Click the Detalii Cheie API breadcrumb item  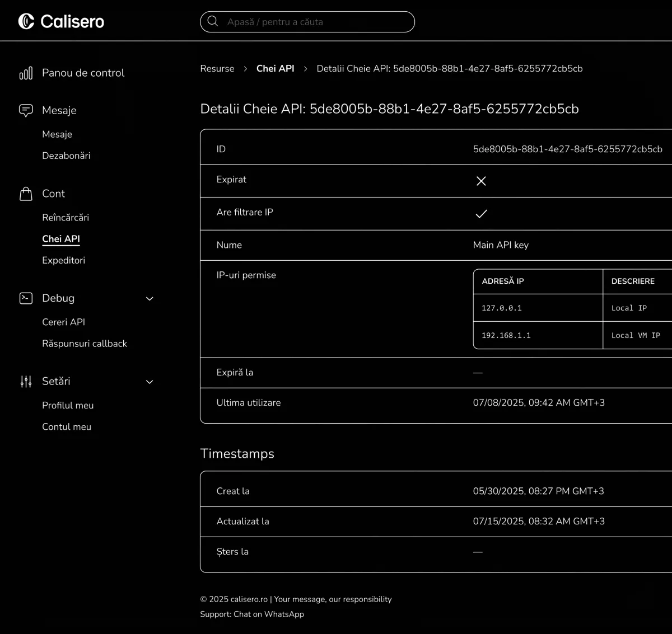(450, 68)
